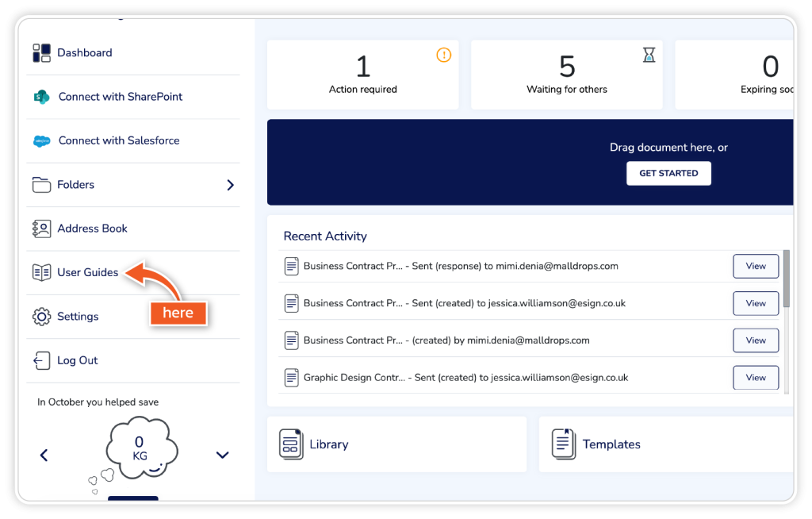Click the Address Book icon

[41, 229]
